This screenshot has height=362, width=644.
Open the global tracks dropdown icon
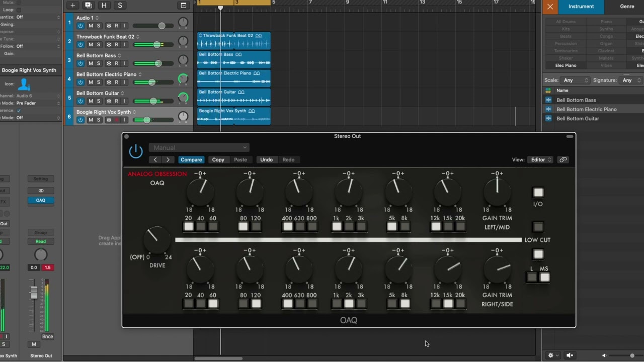(x=183, y=6)
